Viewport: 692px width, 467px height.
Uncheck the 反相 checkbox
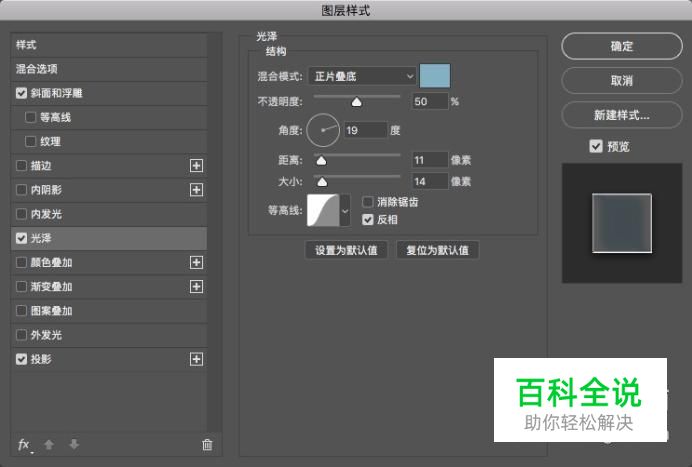click(x=368, y=219)
